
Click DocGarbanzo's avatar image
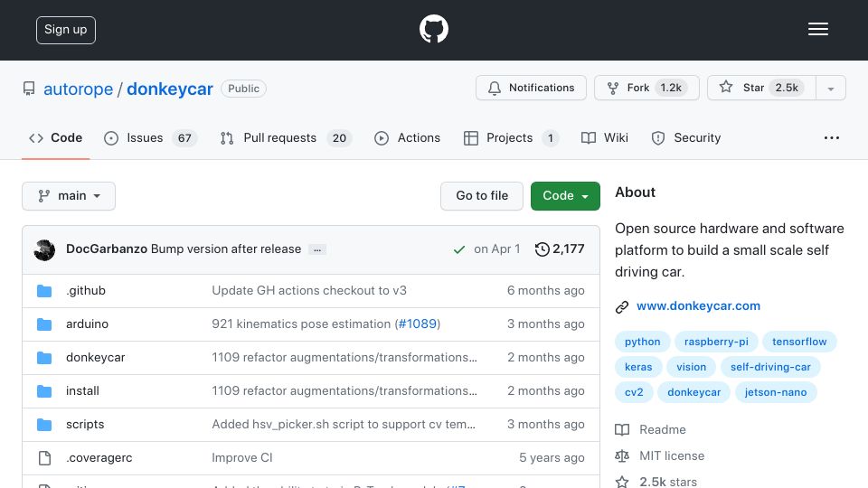click(44, 250)
